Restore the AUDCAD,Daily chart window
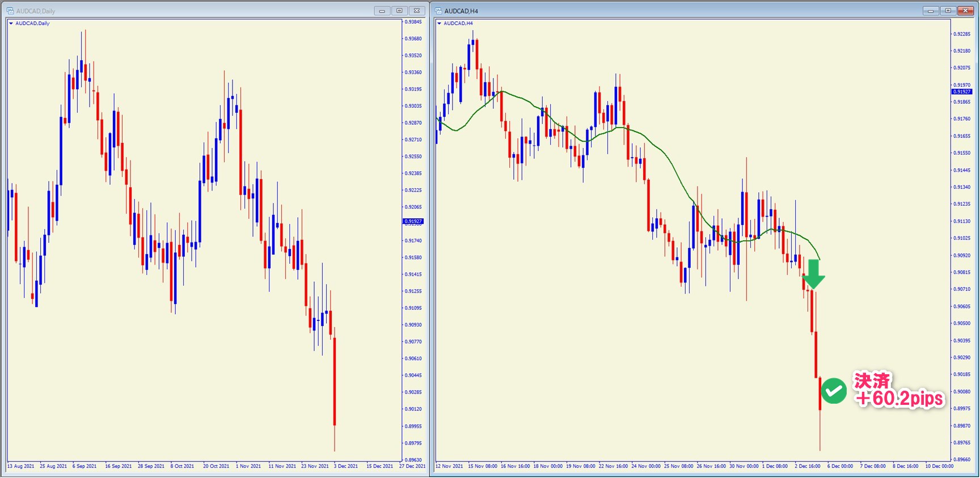 click(399, 11)
